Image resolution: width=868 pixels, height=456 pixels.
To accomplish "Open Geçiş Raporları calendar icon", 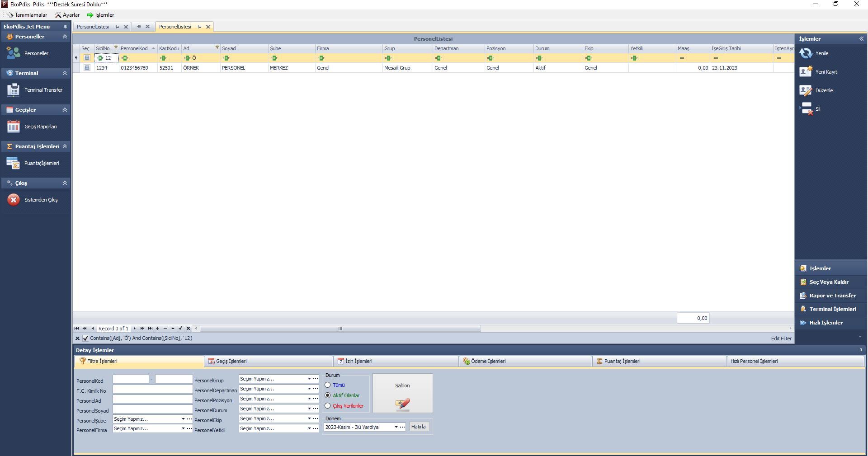I will click(14, 127).
